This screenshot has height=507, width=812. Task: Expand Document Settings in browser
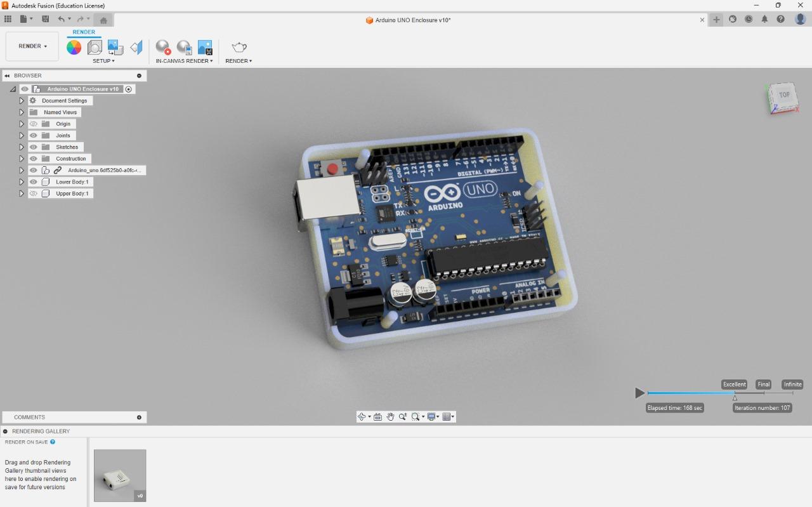(22, 100)
